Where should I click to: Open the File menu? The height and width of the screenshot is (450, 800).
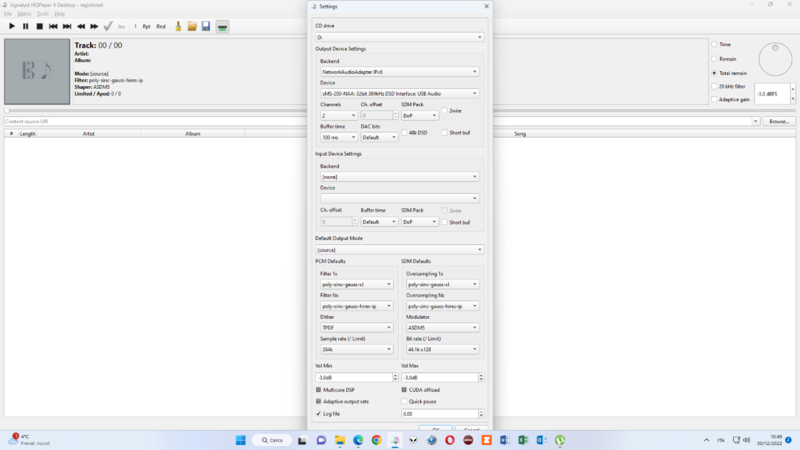point(8,14)
